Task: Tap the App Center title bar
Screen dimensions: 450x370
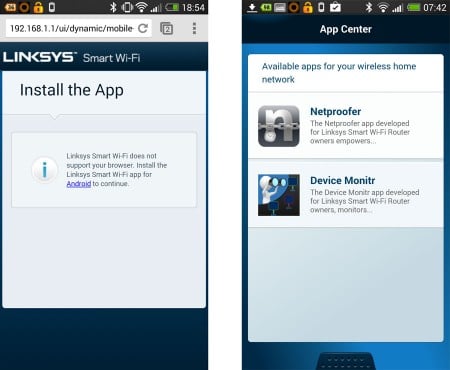Action: click(346, 29)
